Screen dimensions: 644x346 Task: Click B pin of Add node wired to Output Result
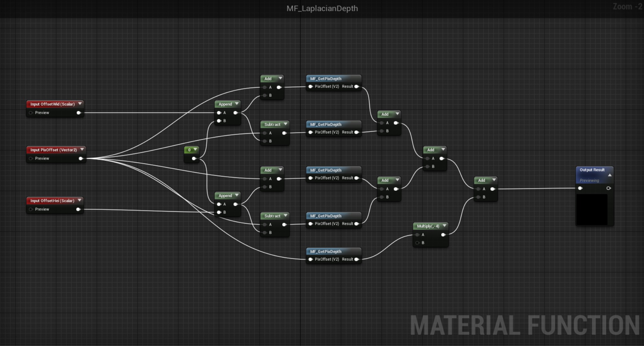(x=479, y=197)
